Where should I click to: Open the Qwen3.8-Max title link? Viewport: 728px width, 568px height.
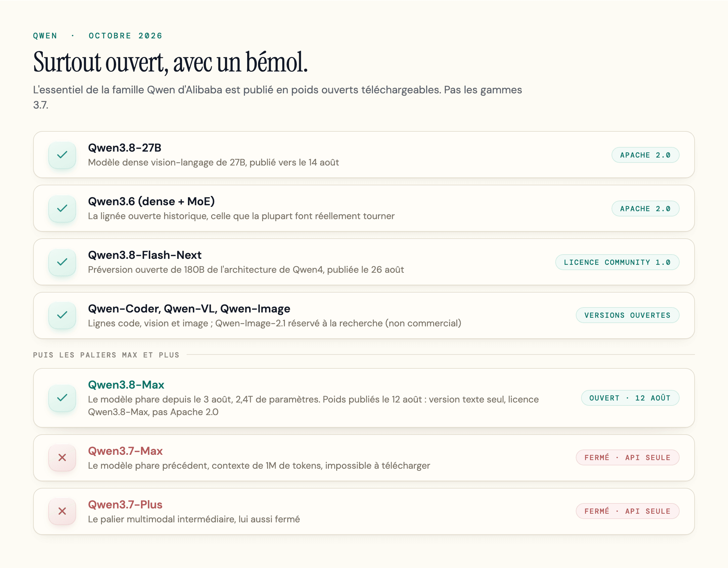(x=126, y=385)
